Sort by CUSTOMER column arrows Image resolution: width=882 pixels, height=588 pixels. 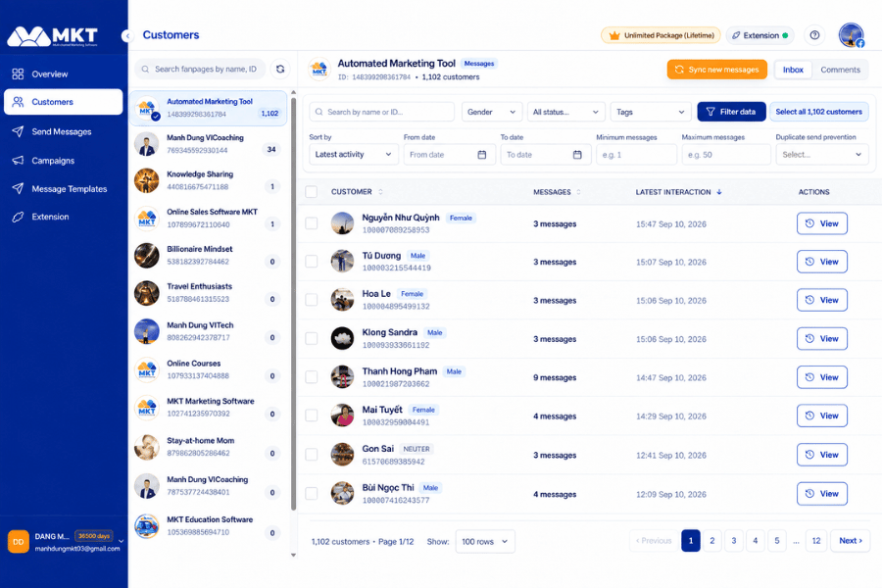tap(381, 192)
